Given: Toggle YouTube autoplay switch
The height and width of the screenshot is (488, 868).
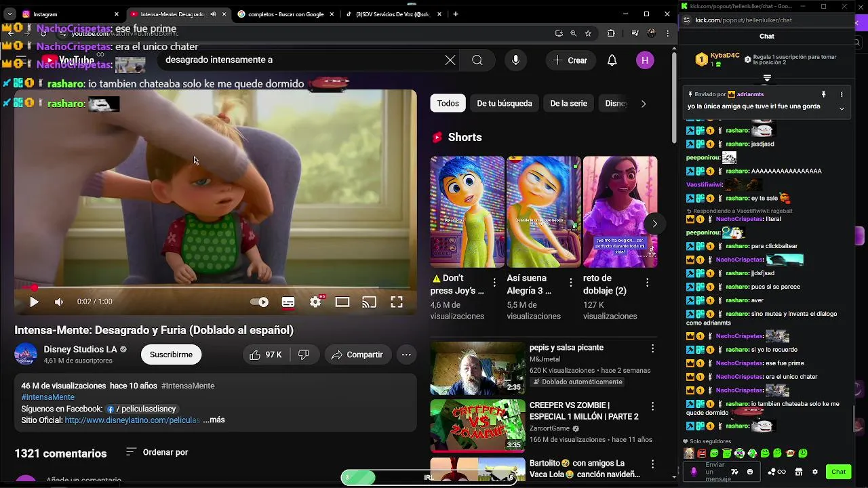Looking at the screenshot, I should [x=260, y=302].
